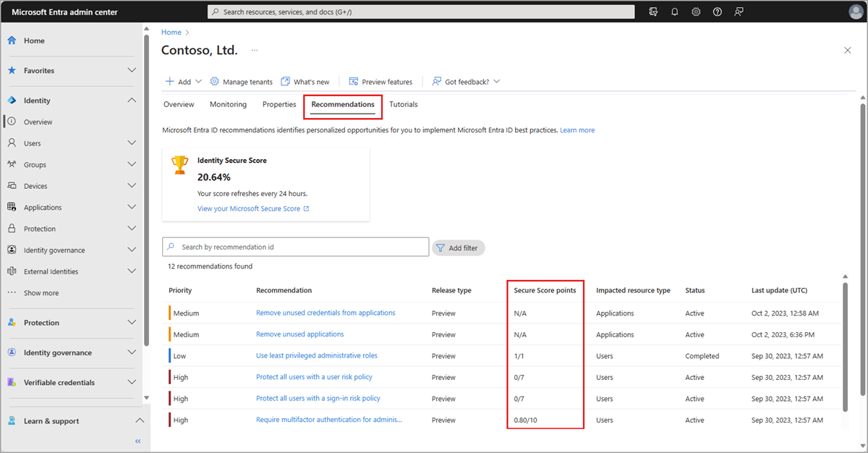Image resolution: width=868 pixels, height=453 pixels.
Task: Click the Add filter button
Action: pyautogui.click(x=459, y=247)
